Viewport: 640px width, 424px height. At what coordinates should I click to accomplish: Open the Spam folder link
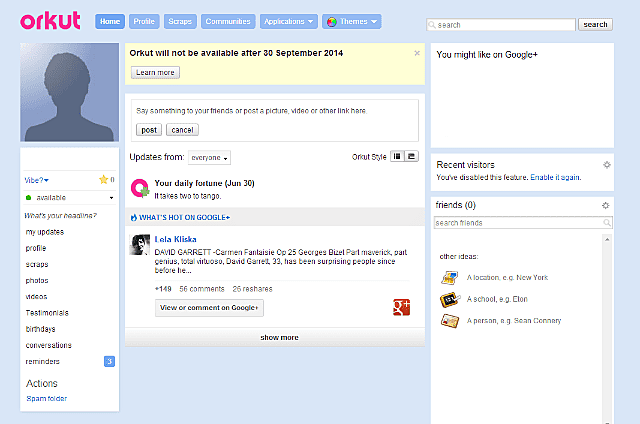47,399
